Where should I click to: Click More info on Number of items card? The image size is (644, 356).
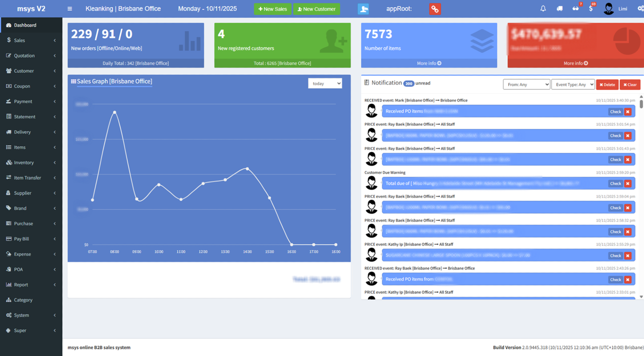[x=429, y=63]
